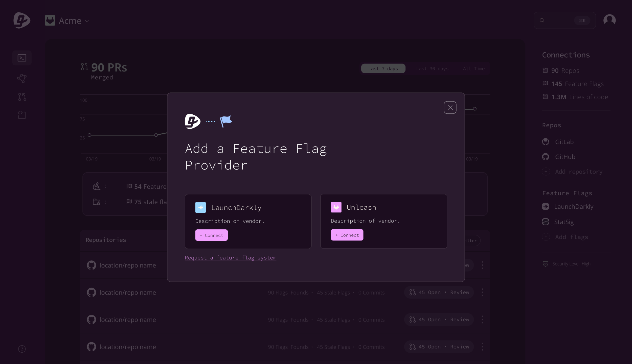Screen dimensions: 632x364
Task: Click the last data point on the PR chart
Action: (x=475, y=109)
